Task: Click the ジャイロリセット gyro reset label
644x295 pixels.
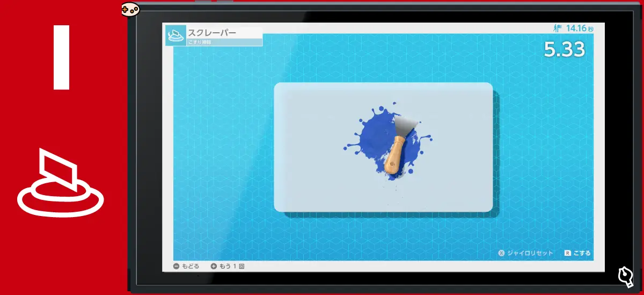Action: (x=530, y=253)
